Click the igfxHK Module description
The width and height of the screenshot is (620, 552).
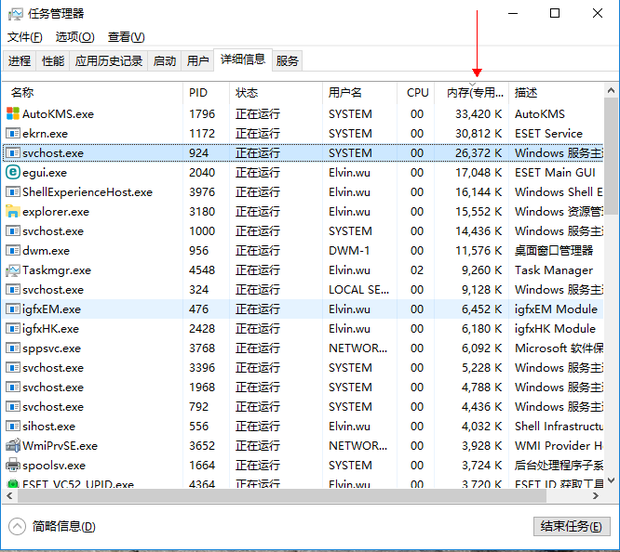click(x=555, y=329)
